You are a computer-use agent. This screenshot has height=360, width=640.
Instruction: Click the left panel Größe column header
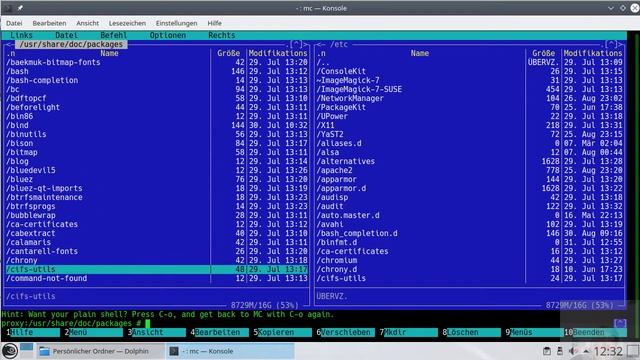pos(229,53)
